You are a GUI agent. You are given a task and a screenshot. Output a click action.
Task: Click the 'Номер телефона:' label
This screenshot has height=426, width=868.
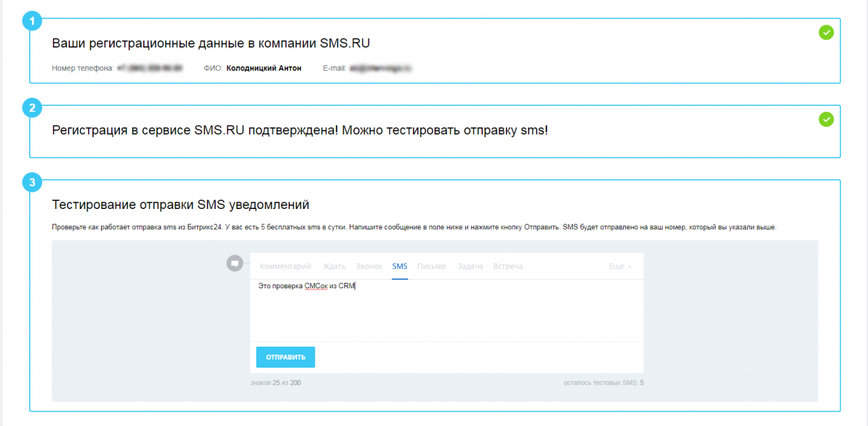point(83,68)
